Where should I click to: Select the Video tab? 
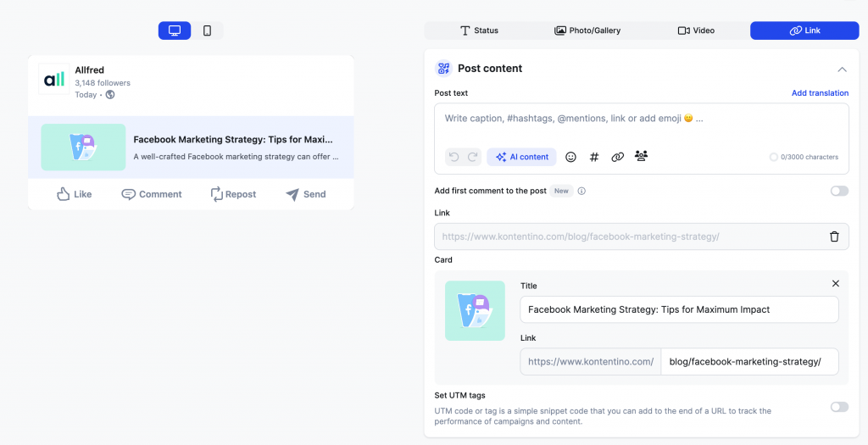click(x=696, y=31)
